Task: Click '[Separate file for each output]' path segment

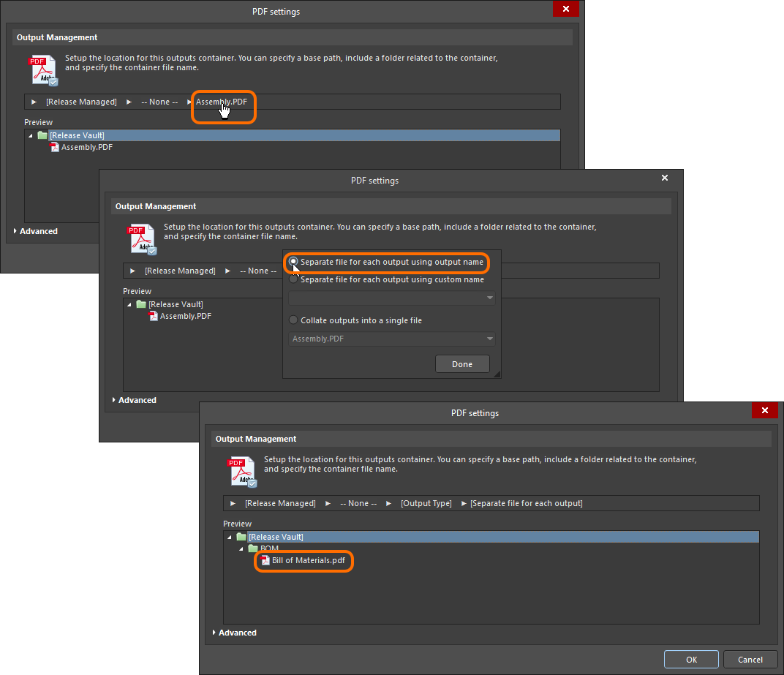Action: pyautogui.click(x=526, y=503)
